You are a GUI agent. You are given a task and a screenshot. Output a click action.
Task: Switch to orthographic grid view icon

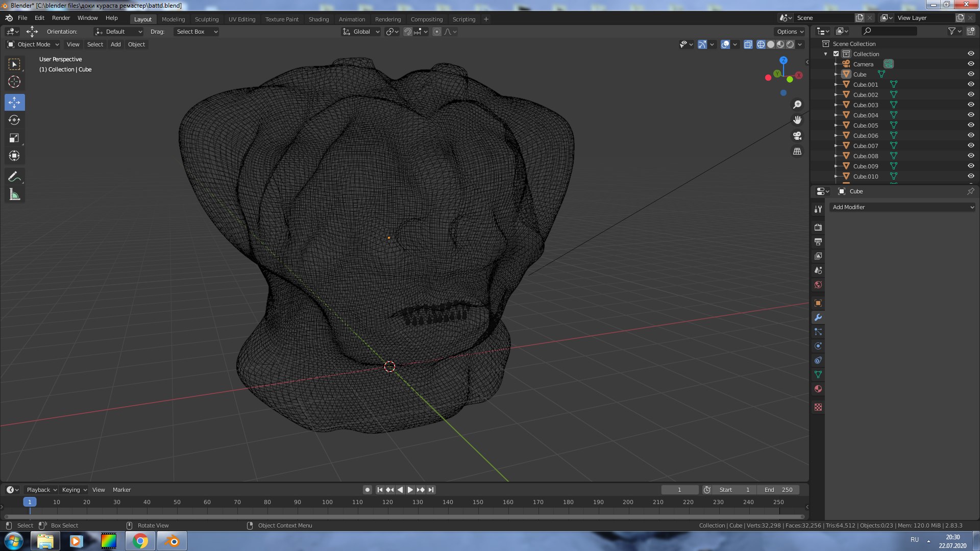click(797, 152)
